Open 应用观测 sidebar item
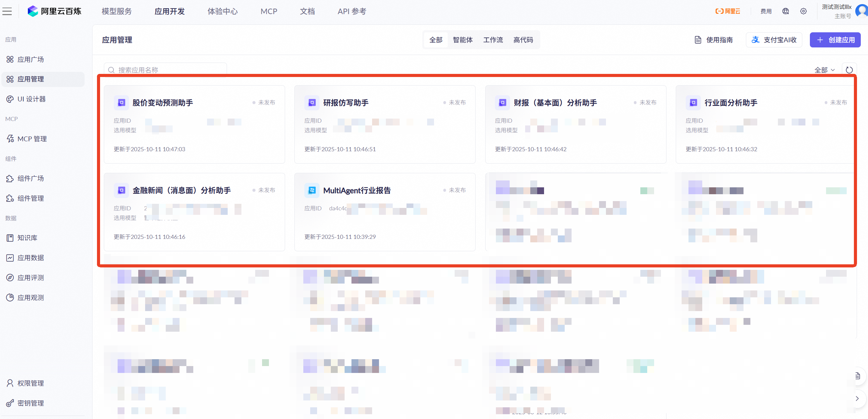 click(30, 298)
